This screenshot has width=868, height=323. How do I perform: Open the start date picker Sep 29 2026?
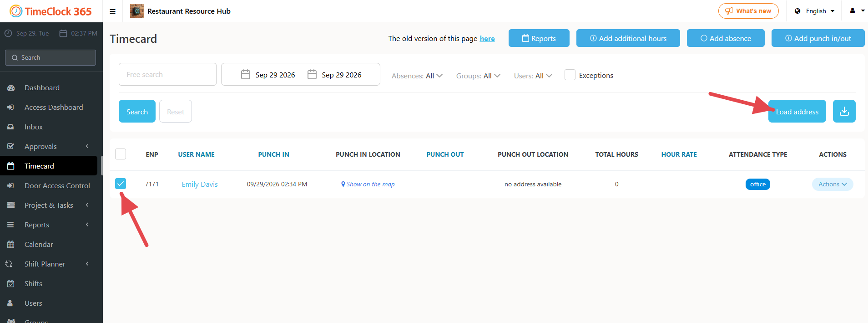click(x=268, y=75)
